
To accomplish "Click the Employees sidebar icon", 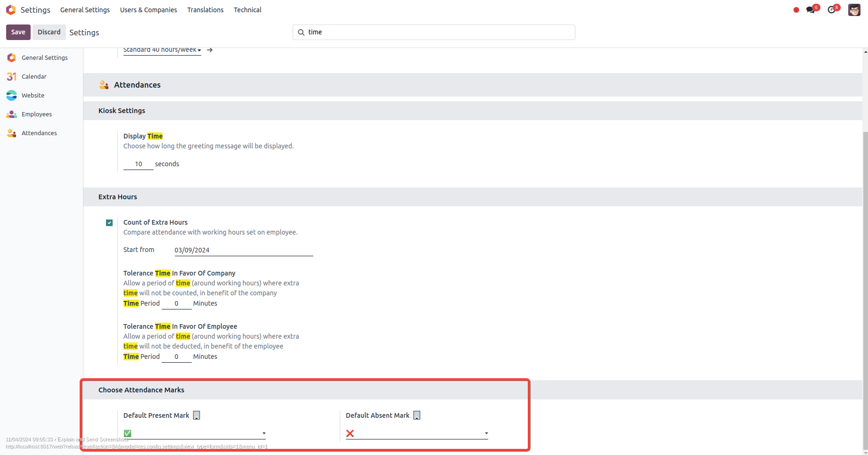I will point(12,114).
